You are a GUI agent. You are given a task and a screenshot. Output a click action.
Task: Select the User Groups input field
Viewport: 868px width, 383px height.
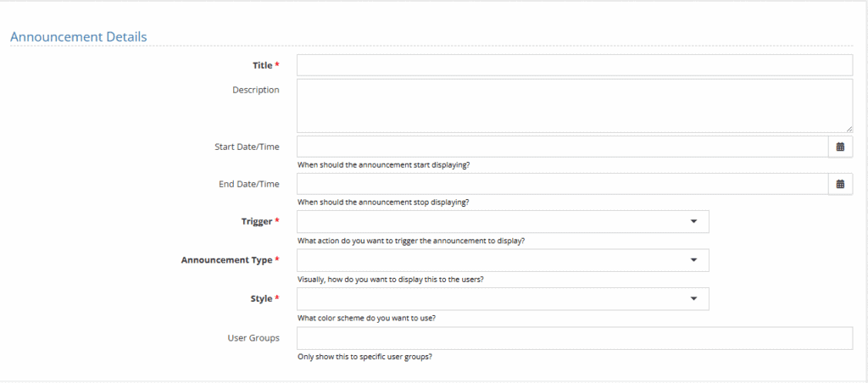[575, 338]
